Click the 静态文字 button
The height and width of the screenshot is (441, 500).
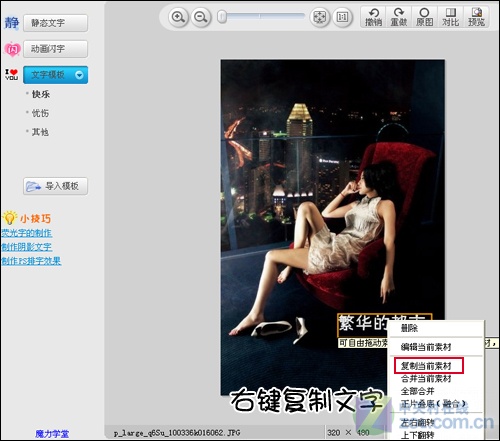coord(55,23)
